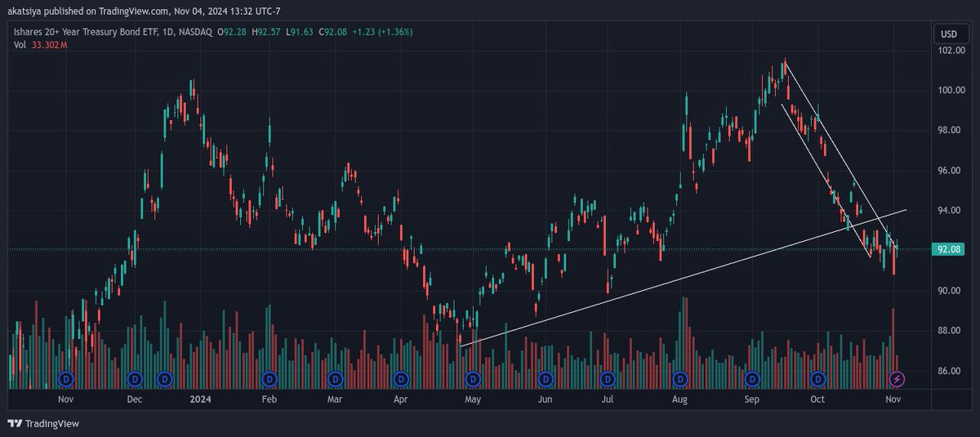Click the 98.00 price axis label
The height and width of the screenshot is (437, 980).
(x=949, y=131)
